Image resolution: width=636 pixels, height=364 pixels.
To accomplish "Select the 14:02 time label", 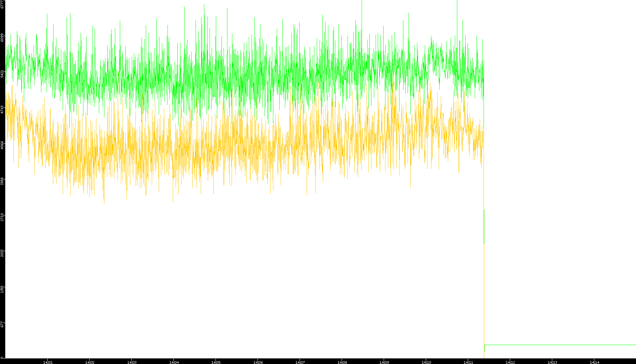I will pyautogui.click(x=90, y=362).
